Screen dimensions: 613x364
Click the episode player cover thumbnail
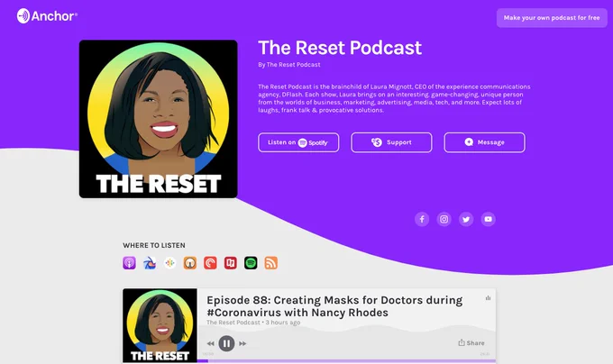tap(160, 326)
